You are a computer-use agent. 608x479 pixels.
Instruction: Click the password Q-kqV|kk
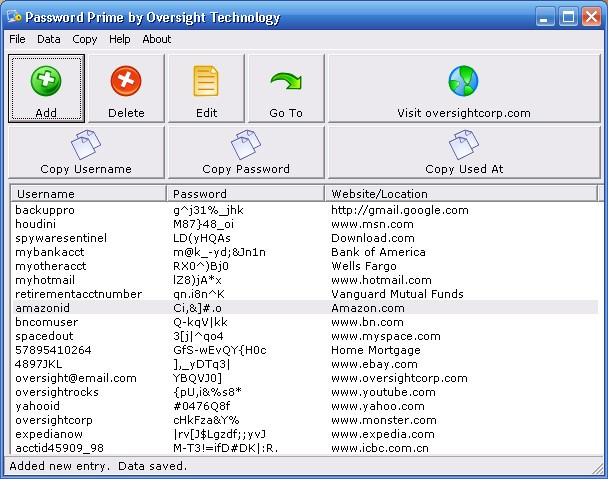(200, 322)
